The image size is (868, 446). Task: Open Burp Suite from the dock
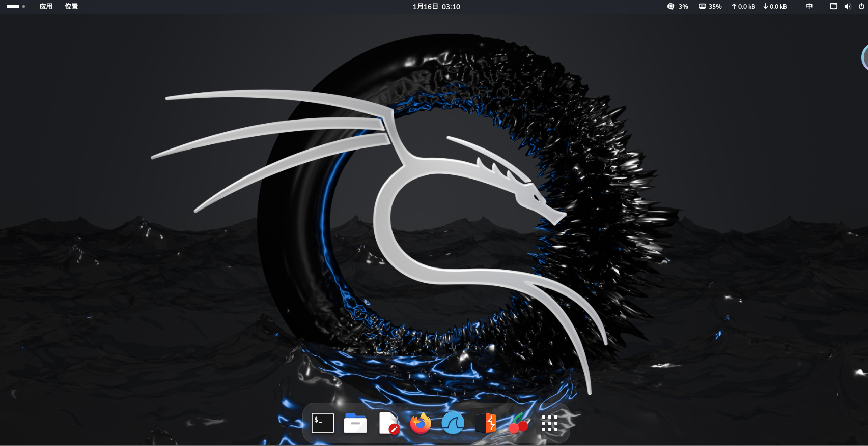pos(486,423)
